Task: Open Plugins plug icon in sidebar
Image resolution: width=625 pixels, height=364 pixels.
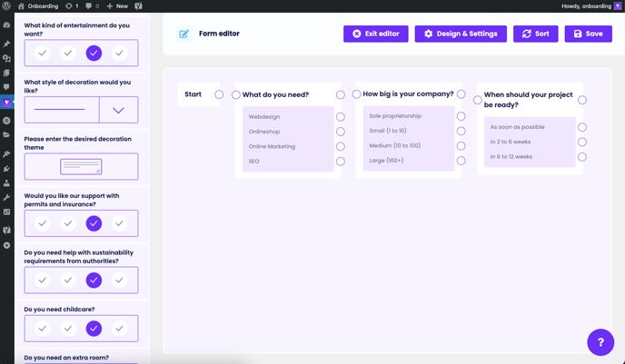Action: click(x=6, y=169)
